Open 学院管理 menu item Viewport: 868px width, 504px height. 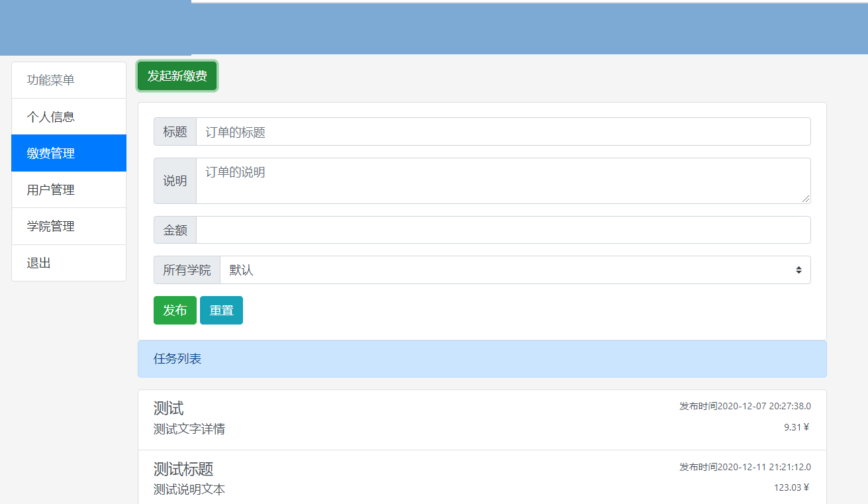coord(69,226)
